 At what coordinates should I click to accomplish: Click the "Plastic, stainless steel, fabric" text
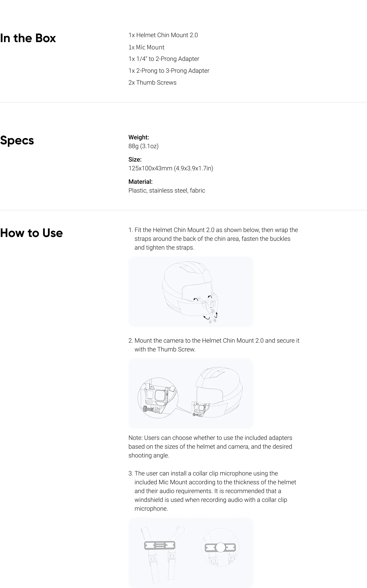[x=167, y=190]
